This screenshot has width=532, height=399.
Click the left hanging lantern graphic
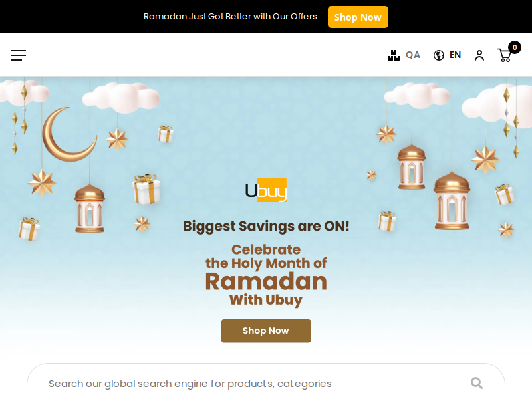[90, 208]
